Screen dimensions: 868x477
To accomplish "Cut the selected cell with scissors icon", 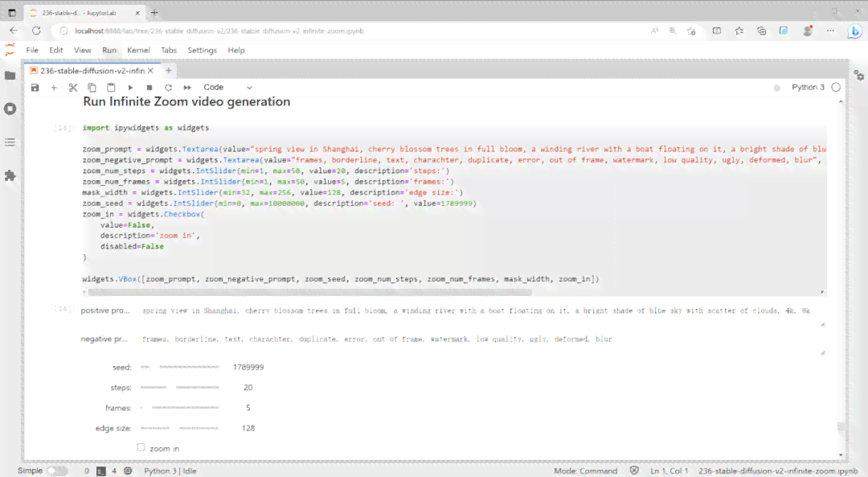I will [x=73, y=88].
